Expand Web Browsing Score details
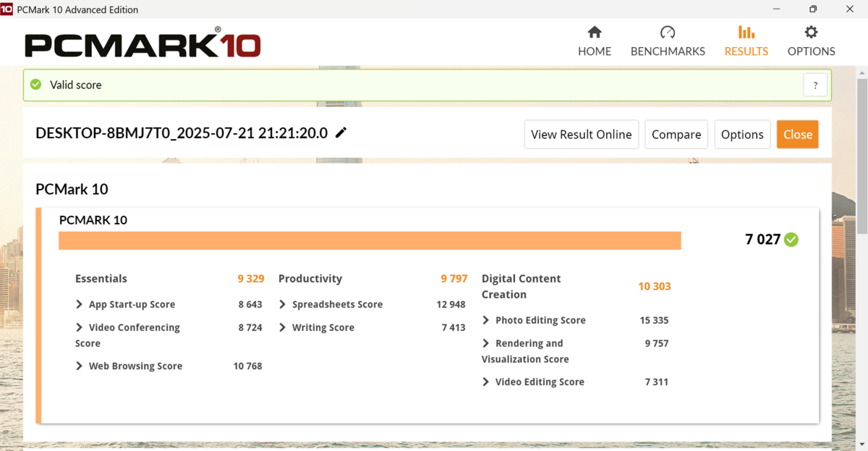868x451 pixels. pyautogui.click(x=80, y=366)
